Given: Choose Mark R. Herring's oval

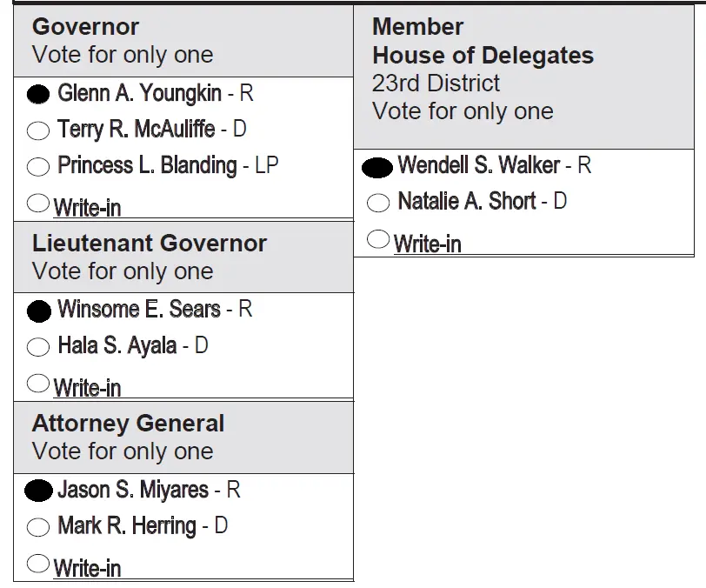Looking at the screenshot, I should (x=38, y=527).
